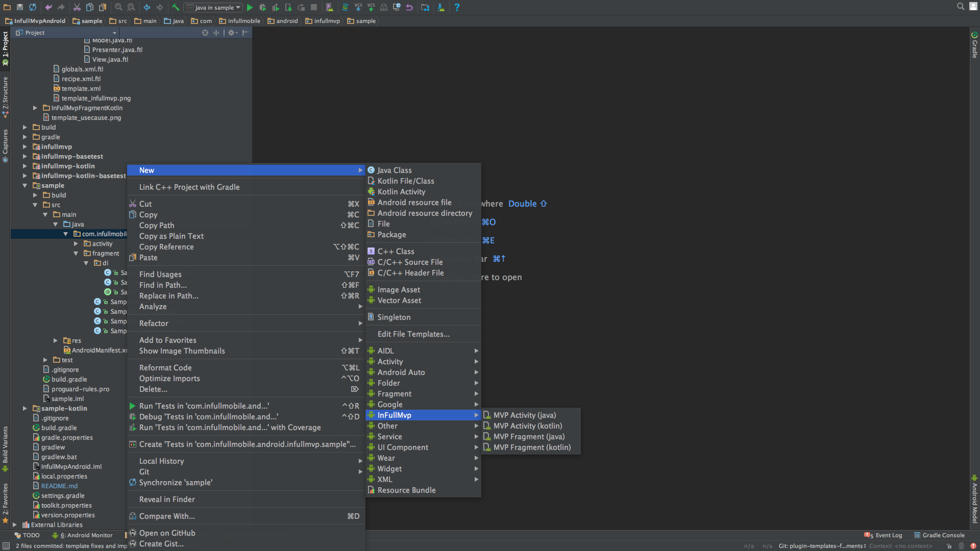Toggle the Captures tool window tab
Image resolution: width=980 pixels, height=551 pixels.
pyautogui.click(x=5, y=145)
